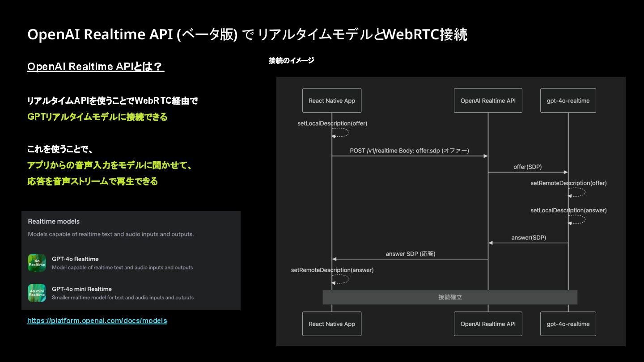Select the 'GPT-4o Realtime' model name

click(75, 259)
